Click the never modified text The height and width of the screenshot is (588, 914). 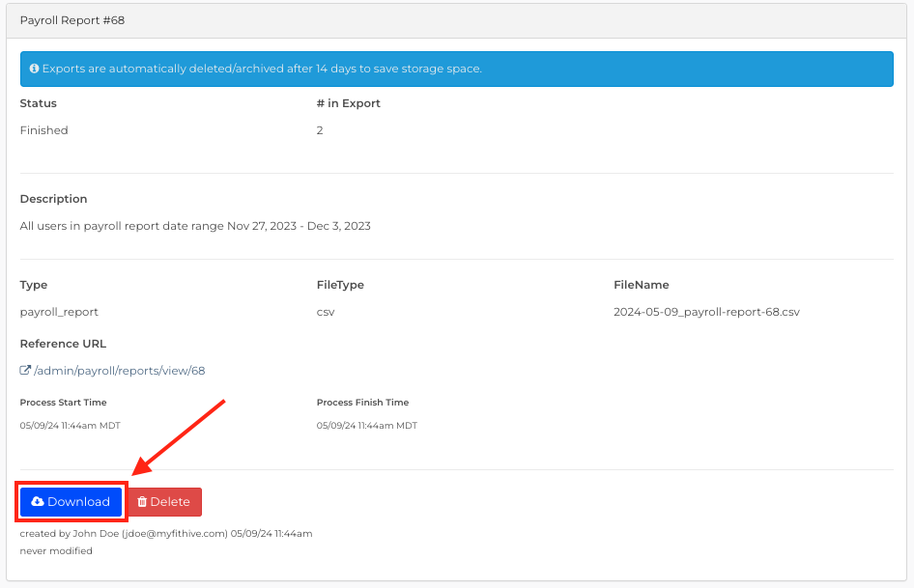coord(56,550)
